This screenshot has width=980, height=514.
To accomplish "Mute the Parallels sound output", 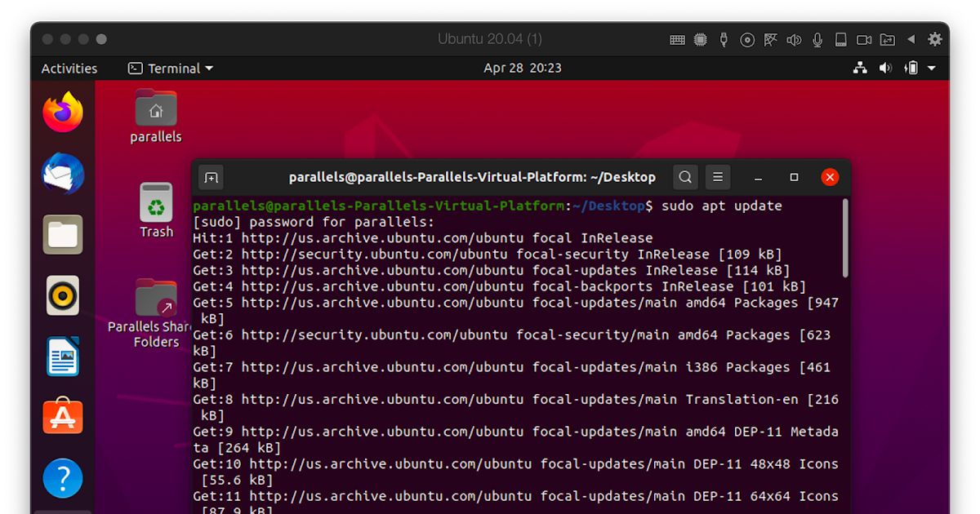I will tap(794, 38).
